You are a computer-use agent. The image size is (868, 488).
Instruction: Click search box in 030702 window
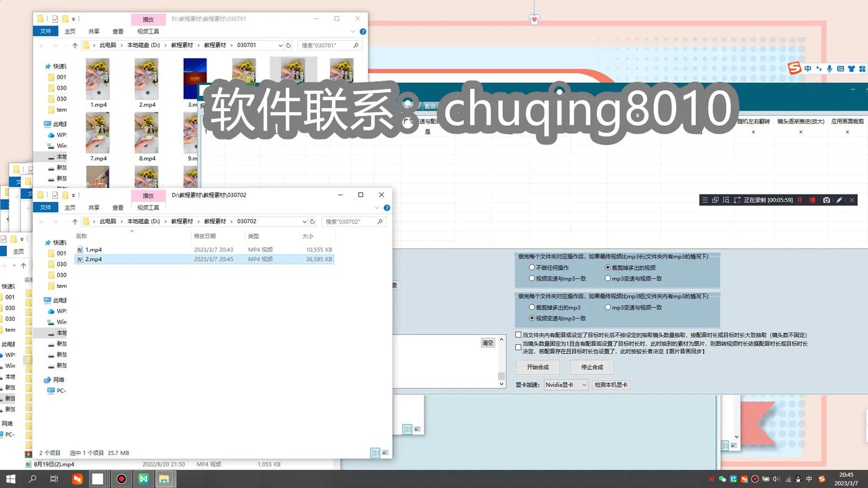pyautogui.click(x=354, y=221)
